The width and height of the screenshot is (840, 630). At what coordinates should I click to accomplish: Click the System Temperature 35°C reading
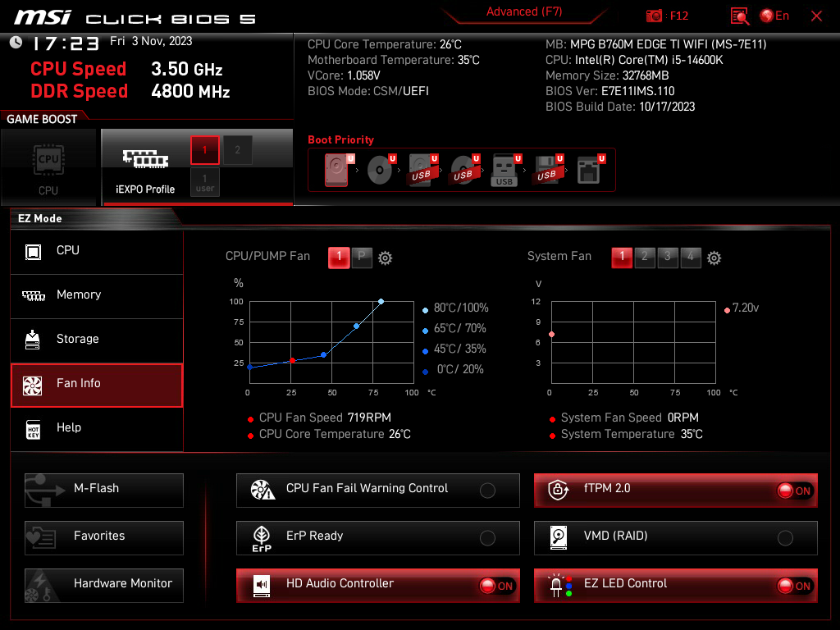[x=632, y=435]
